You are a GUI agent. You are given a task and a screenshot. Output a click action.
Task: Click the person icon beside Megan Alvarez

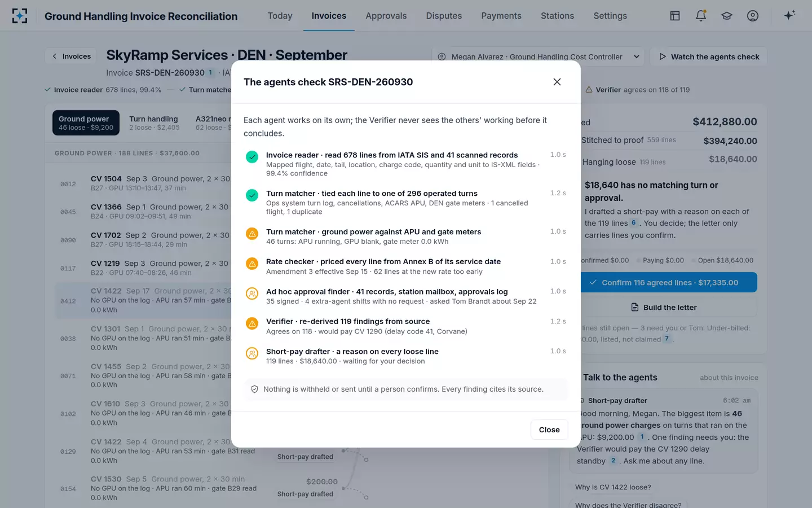442,56
